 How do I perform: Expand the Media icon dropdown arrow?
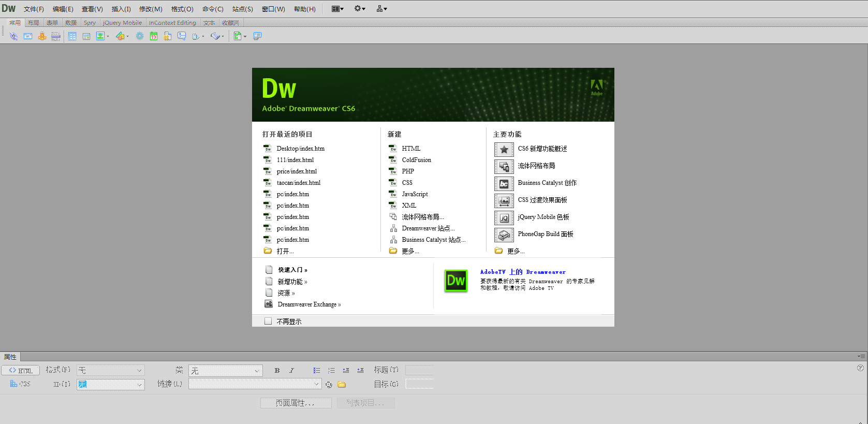tap(127, 36)
